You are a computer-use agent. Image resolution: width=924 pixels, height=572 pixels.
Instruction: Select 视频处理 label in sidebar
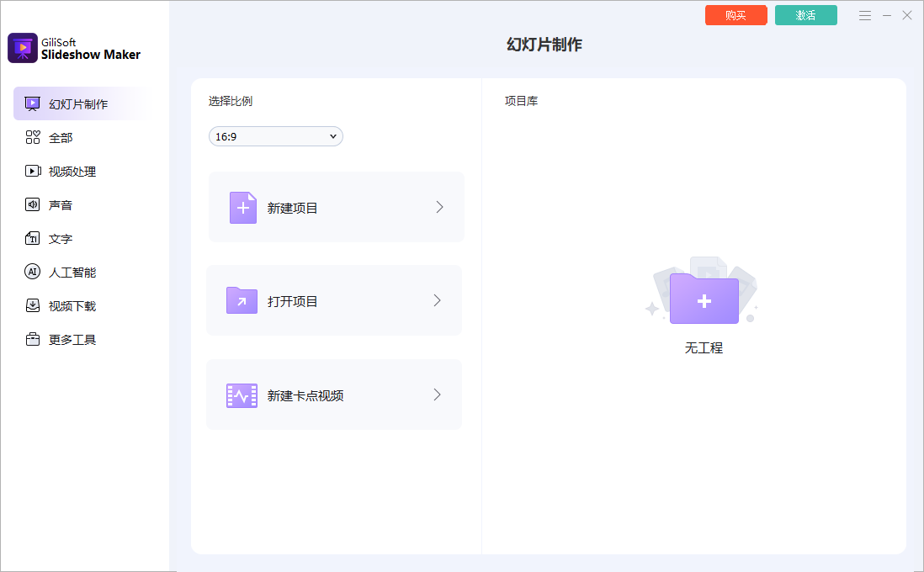[x=72, y=172]
